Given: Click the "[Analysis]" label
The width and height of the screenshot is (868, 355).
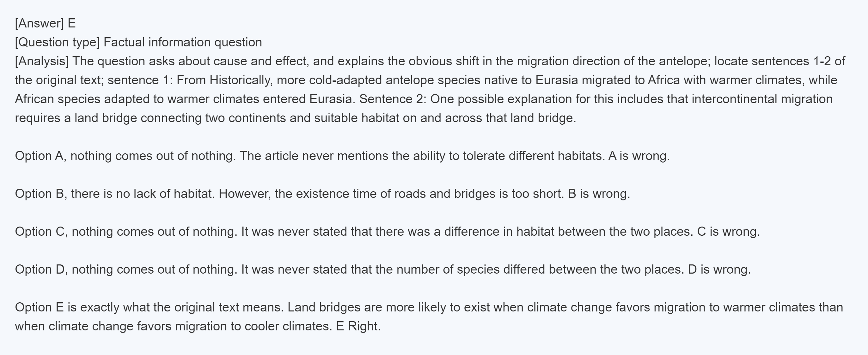Looking at the screenshot, I should pyautogui.click(x=42, y=61).
